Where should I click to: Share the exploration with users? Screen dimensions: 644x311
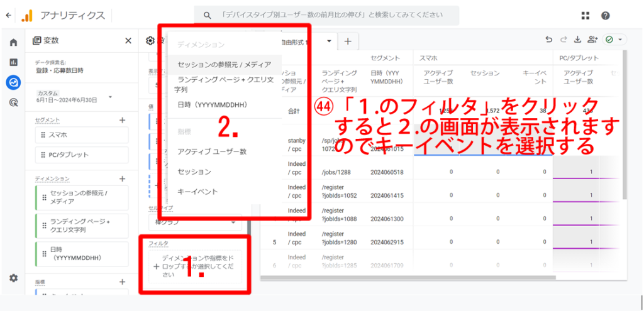[x=592, y=40]
